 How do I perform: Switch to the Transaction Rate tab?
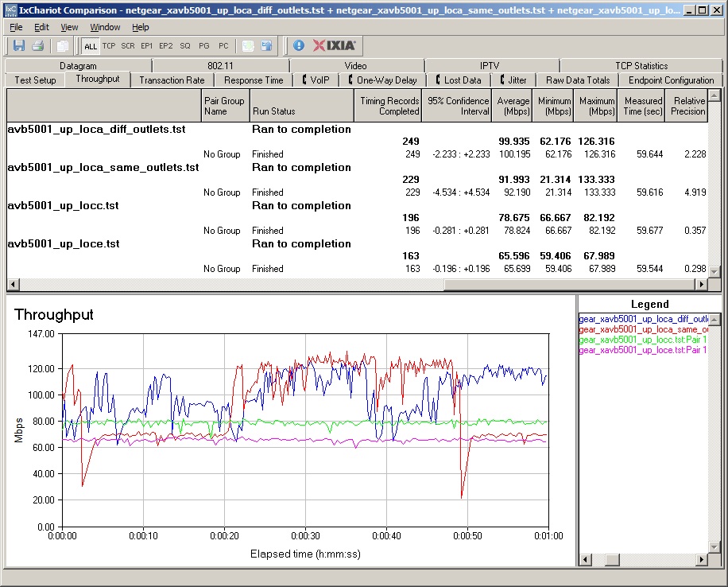point(172,80)
